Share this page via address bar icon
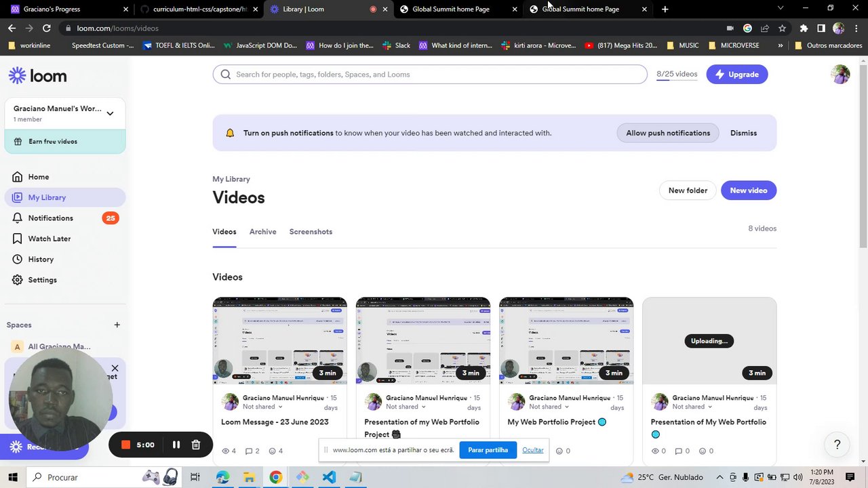The image size is (868, 488). [x=765, y=28]
